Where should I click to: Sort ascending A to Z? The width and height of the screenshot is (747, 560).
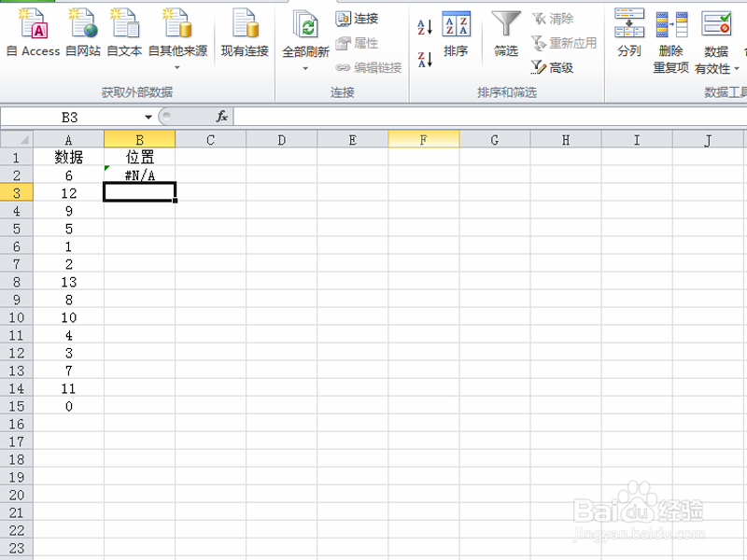point(425,27)
